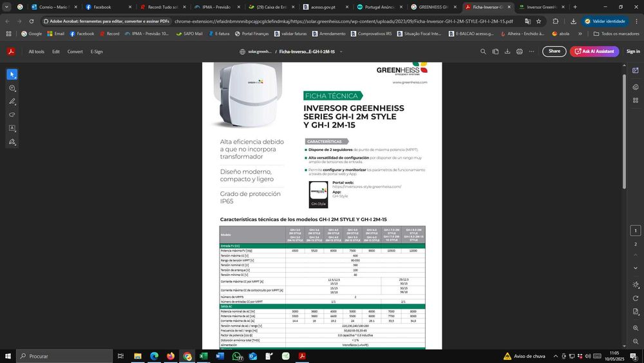This screenshot has width=644, height=363.
Task: Go to the next page arrow
Action: click(x=636, y=268)
